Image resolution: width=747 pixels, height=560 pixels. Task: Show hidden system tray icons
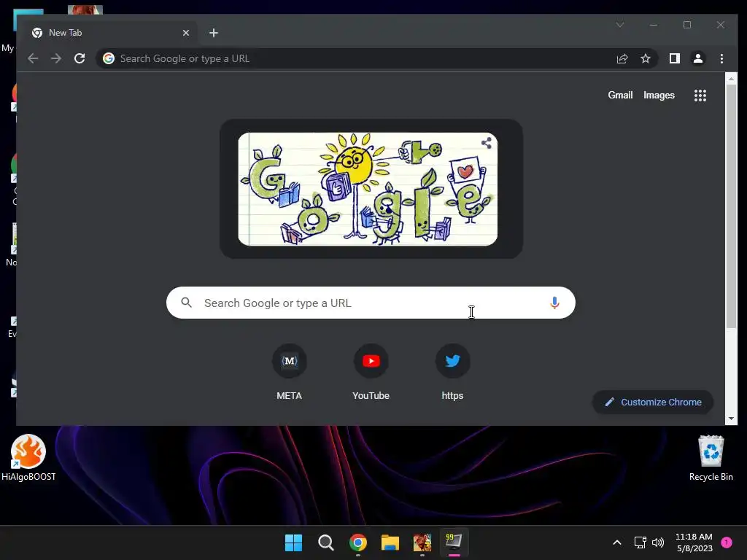click(x=617, y=542)
